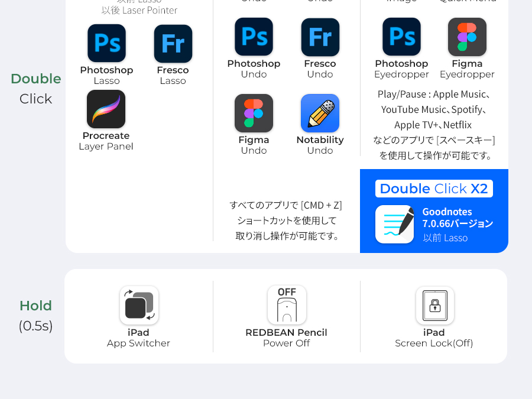Click the 'REDBEAN Pencil' label
Viewport: 532px width, 399px height.
[x=286, y=332]
